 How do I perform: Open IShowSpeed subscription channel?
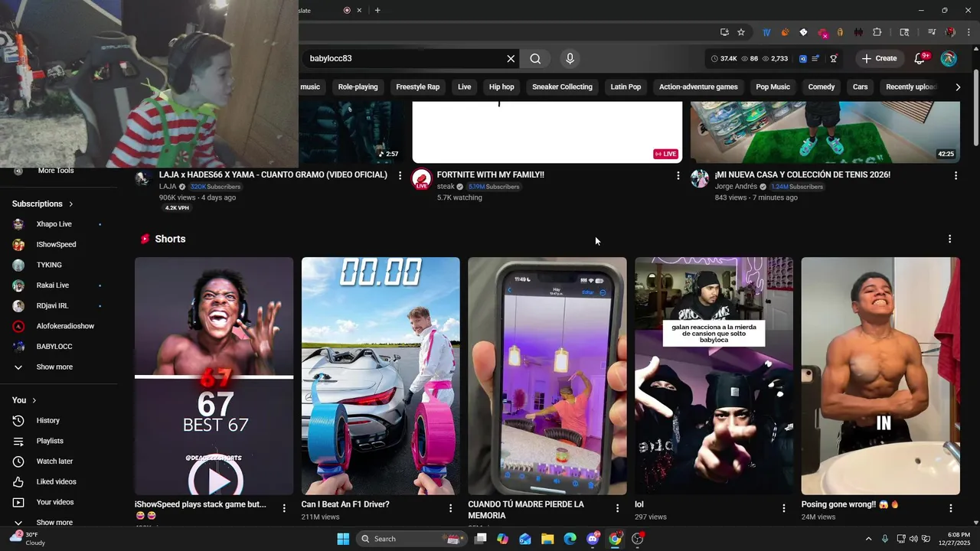pyautogui.click(x=56, y=245)
